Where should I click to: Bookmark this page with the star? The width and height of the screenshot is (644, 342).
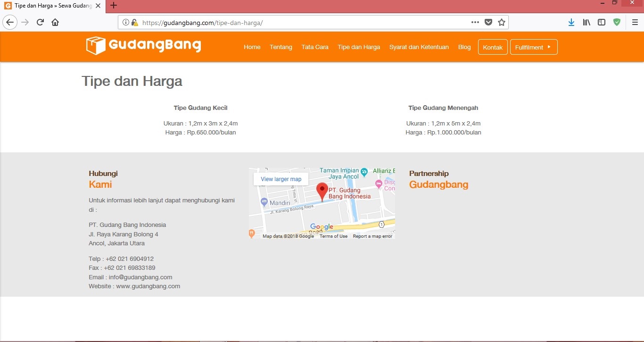click(502, 22)
